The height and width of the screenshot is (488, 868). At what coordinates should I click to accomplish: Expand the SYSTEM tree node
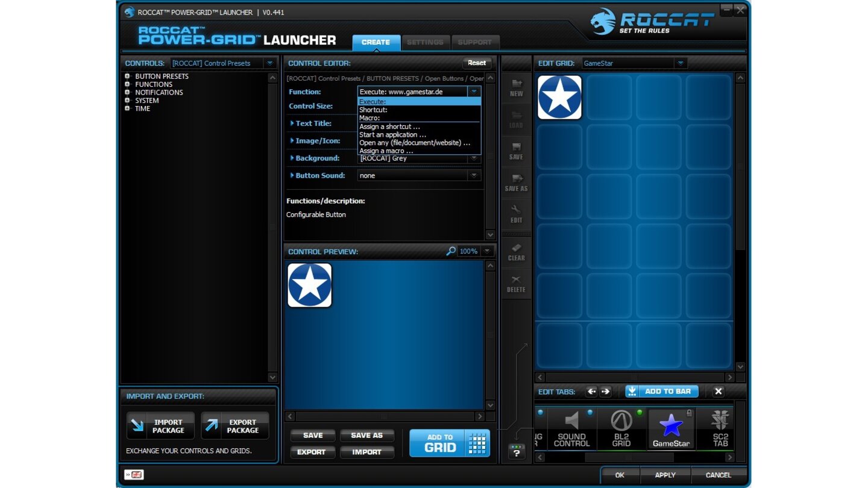coord(127,101)
